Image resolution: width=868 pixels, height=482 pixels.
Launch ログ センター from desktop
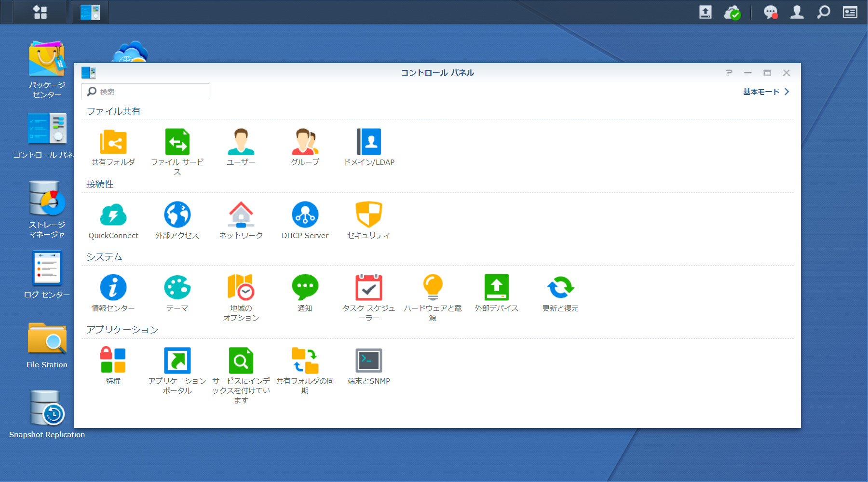click(47, 275)
